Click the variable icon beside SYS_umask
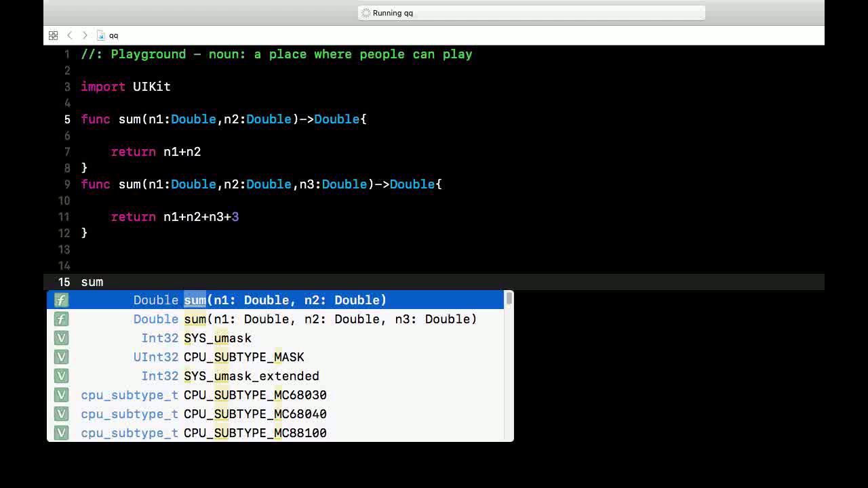Screen dimensions: 868x488 pos(61,338)
